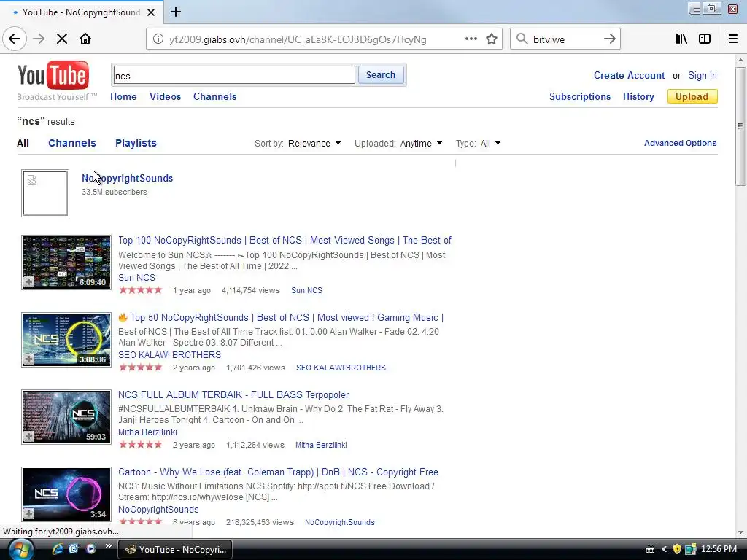
Task: Switch to the Channels results tab
Action: click(x=72, y=144)
